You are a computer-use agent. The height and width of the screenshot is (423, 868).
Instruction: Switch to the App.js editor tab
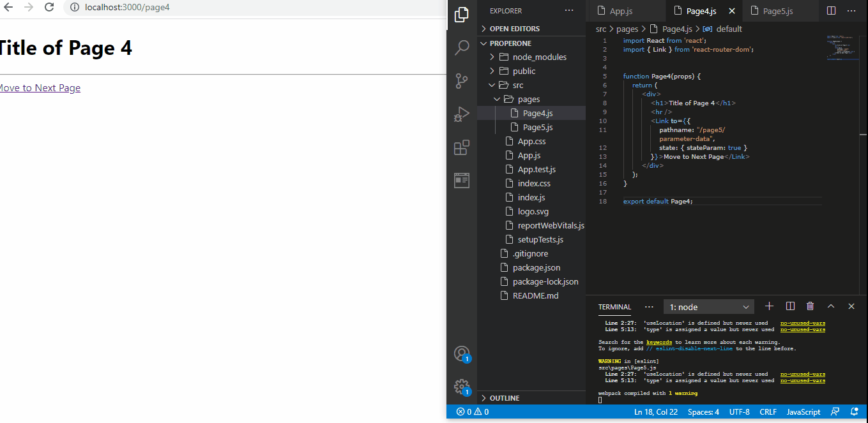click(620, 11)
